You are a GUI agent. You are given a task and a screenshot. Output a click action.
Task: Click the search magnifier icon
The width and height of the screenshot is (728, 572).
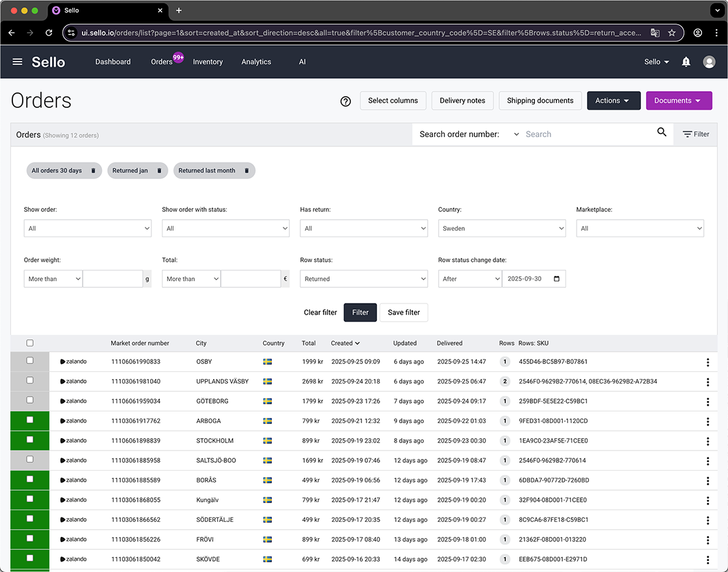tap(662, 133)
